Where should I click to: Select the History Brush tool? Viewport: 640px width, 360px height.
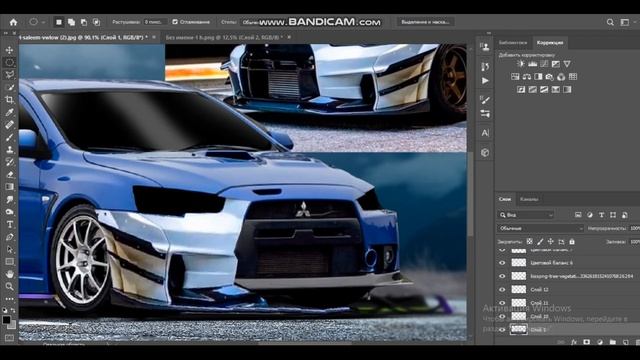[9, 162]
